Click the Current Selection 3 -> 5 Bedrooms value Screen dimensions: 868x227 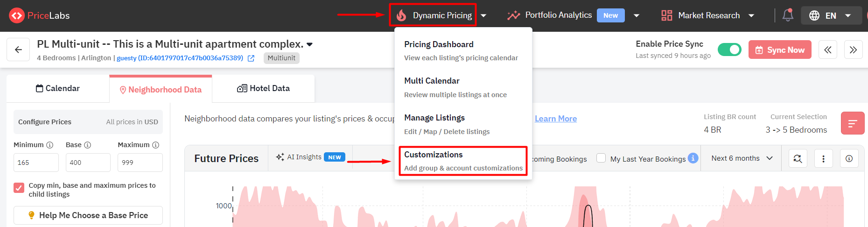pyautogui.click(x=796, y=130)
